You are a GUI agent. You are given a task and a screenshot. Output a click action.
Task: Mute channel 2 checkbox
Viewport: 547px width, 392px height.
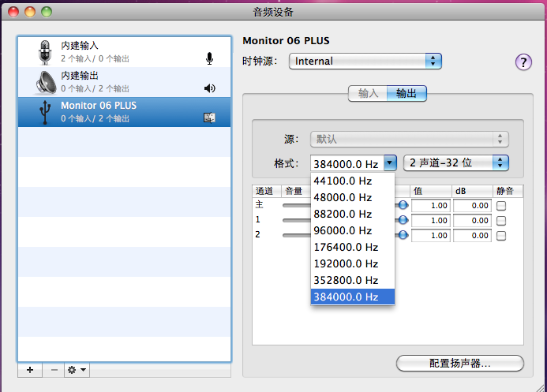click(x=501, y=236)
